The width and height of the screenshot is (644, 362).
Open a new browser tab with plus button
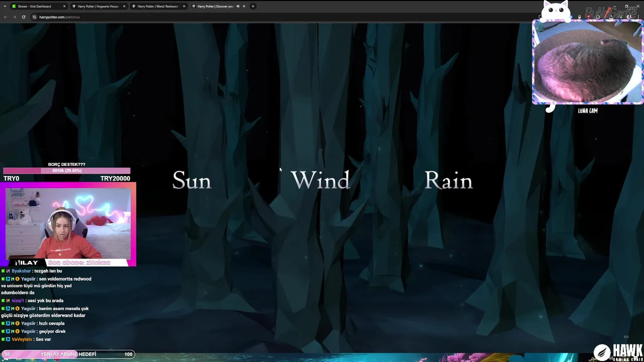click(253, 7)
